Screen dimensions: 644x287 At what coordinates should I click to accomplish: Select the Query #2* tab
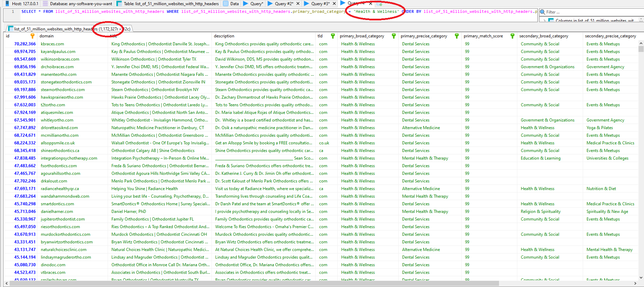coord(281,3)
